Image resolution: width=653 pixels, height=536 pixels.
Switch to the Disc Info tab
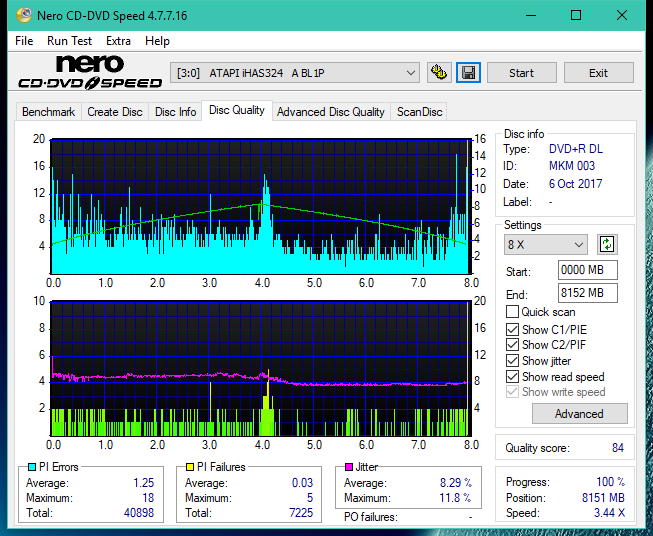point(175,112)
